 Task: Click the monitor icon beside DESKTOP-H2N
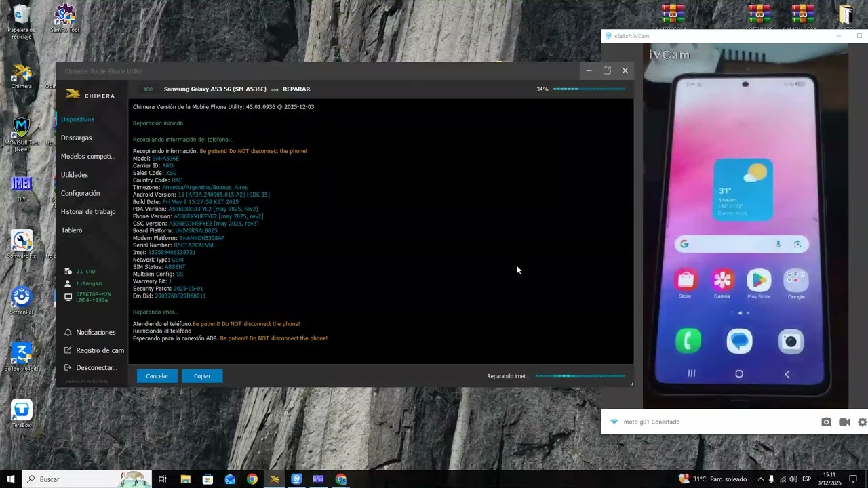coord(68,297)
